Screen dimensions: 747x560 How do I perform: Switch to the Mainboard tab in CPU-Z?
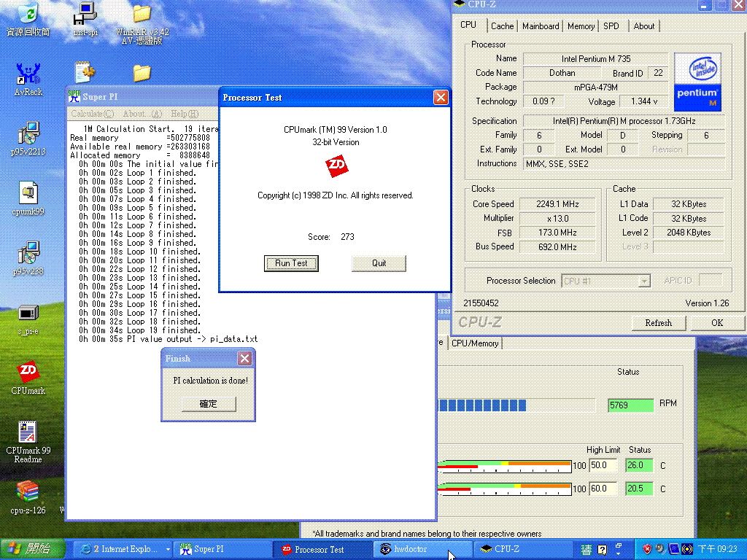click(541, 26)
